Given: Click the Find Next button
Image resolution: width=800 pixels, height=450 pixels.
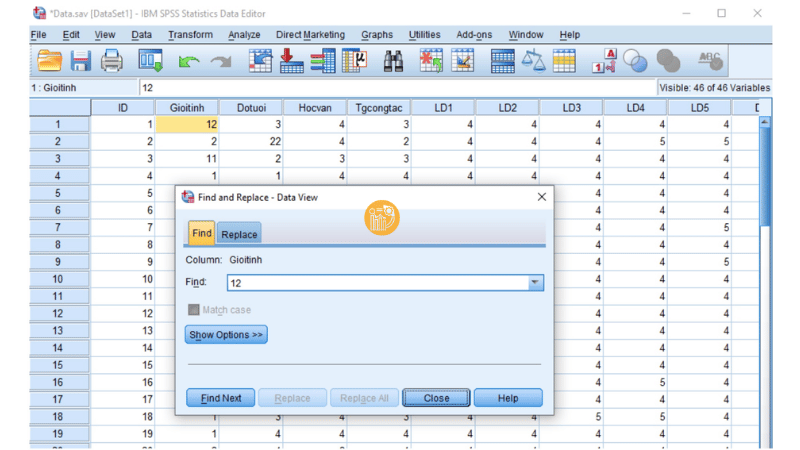Looking at the screenshot, I should coord(221,398).
